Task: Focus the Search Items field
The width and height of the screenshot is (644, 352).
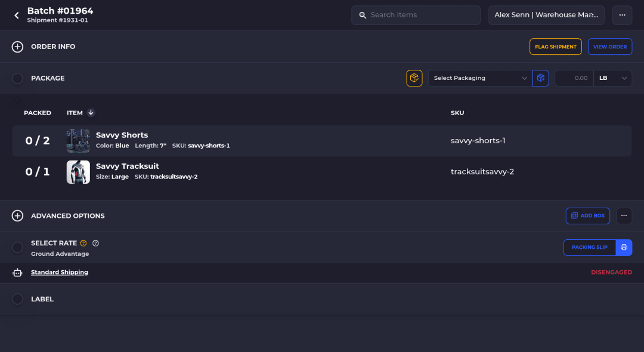Action: [x=416, y=15]
